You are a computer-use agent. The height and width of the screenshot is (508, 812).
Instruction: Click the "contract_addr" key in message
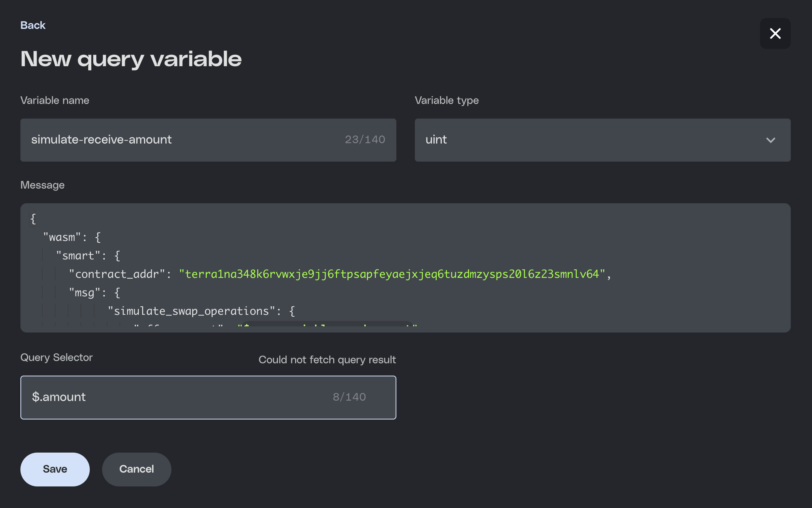point(117,274)
